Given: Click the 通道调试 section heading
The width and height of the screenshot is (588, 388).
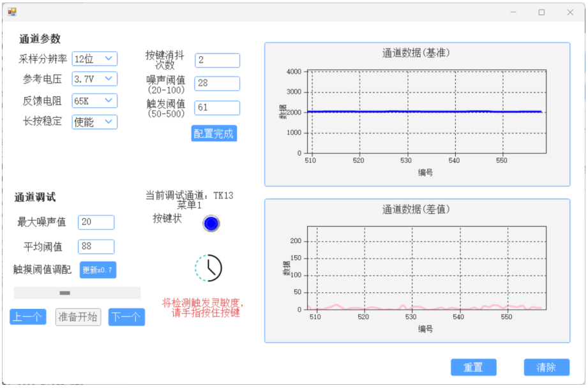Looking at the screenshot, I should coord(35,197).
